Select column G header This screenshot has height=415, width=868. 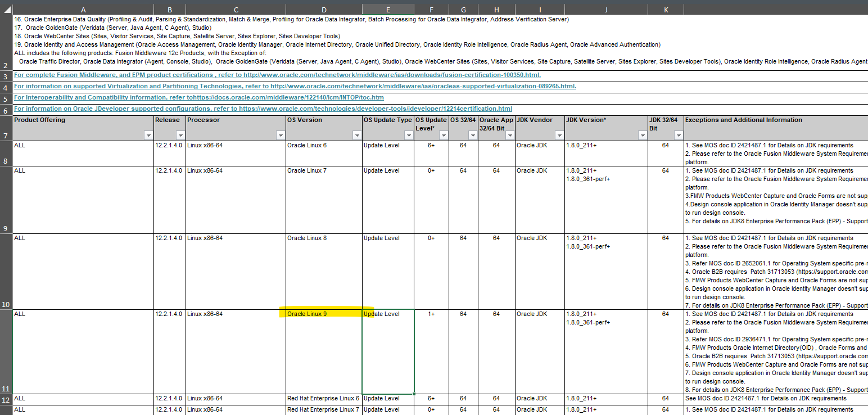463,10
